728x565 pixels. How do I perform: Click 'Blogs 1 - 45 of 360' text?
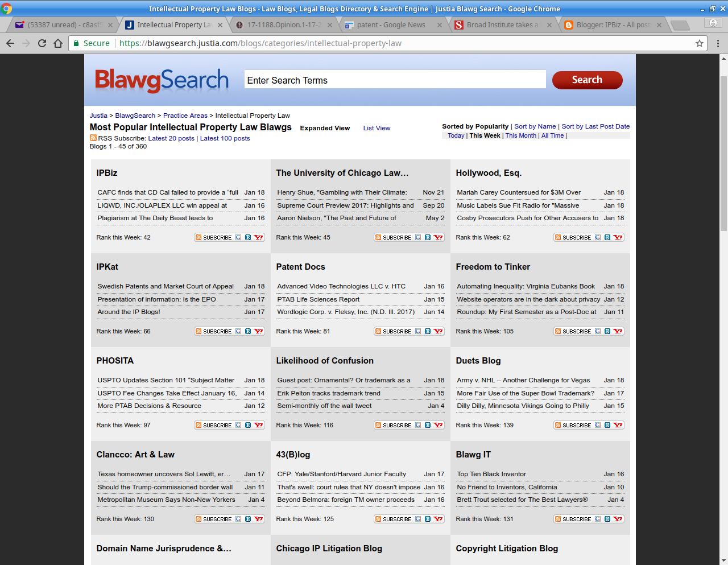click(x=118, y=146)
